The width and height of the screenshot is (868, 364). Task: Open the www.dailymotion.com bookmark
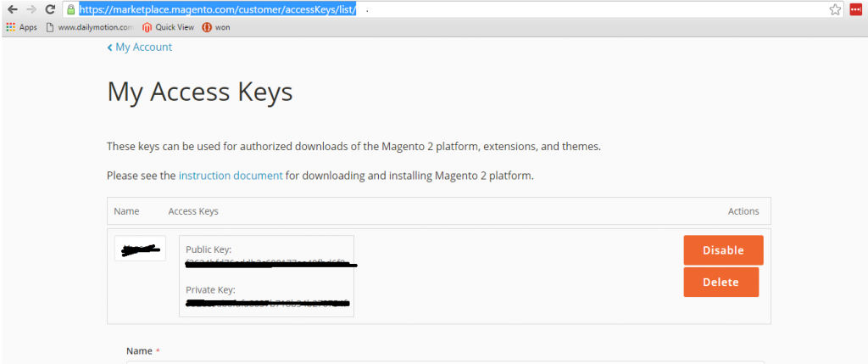click(x=89, y=27)
